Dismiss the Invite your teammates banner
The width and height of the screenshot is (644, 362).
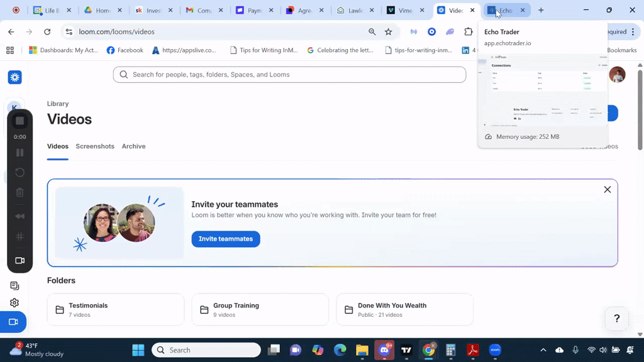[607, 190]
